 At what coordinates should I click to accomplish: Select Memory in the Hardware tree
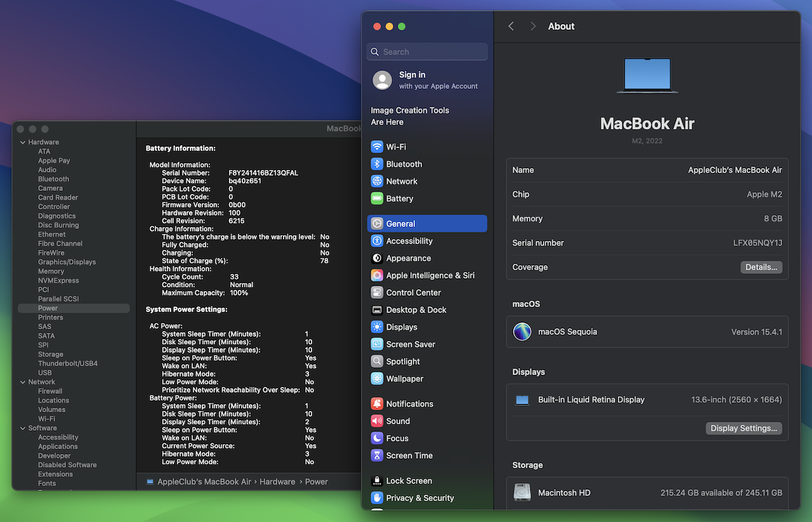pyautogui.click(x=51, y=271)
